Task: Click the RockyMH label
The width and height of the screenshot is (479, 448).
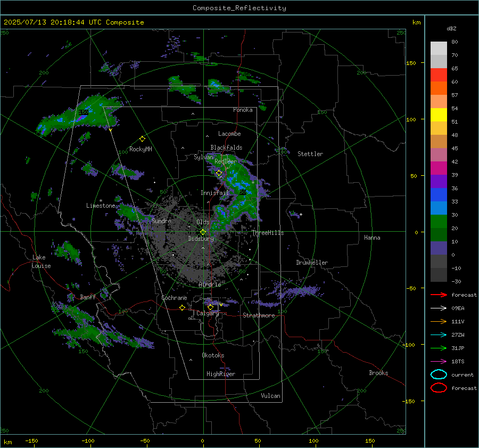Action: click(141, 149)
